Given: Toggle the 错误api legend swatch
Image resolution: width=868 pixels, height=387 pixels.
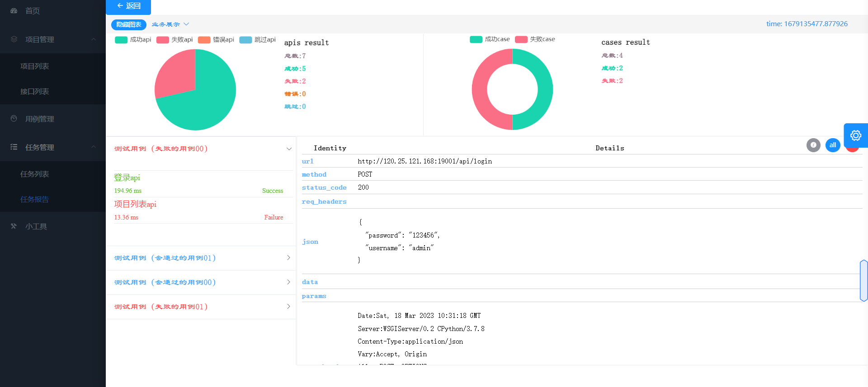Looking at the screenshot, I should [x=204, y=40].
